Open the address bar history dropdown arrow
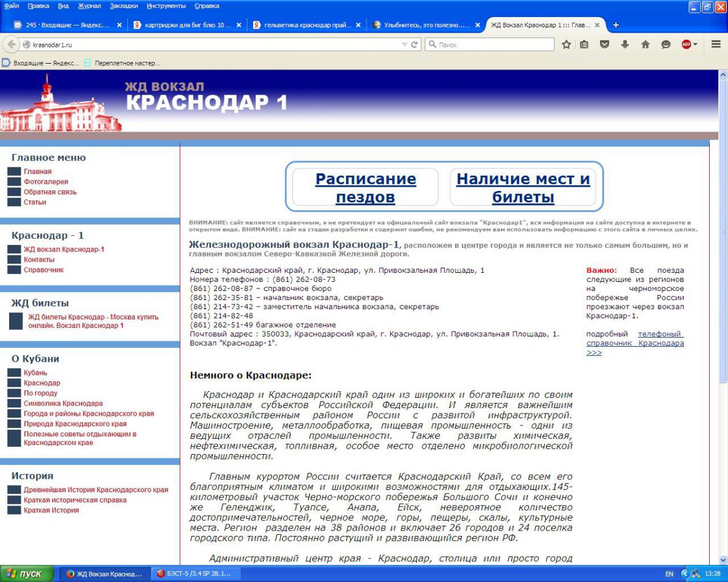 click(x=405, y=45)
